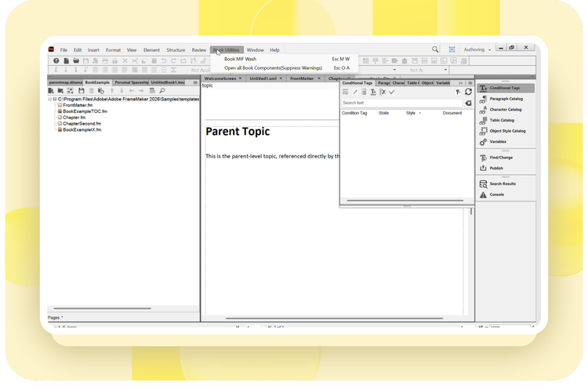Open the Authoring workspace dropdown
The height and width of the screenshot is (389, 588).
(477, 49)
